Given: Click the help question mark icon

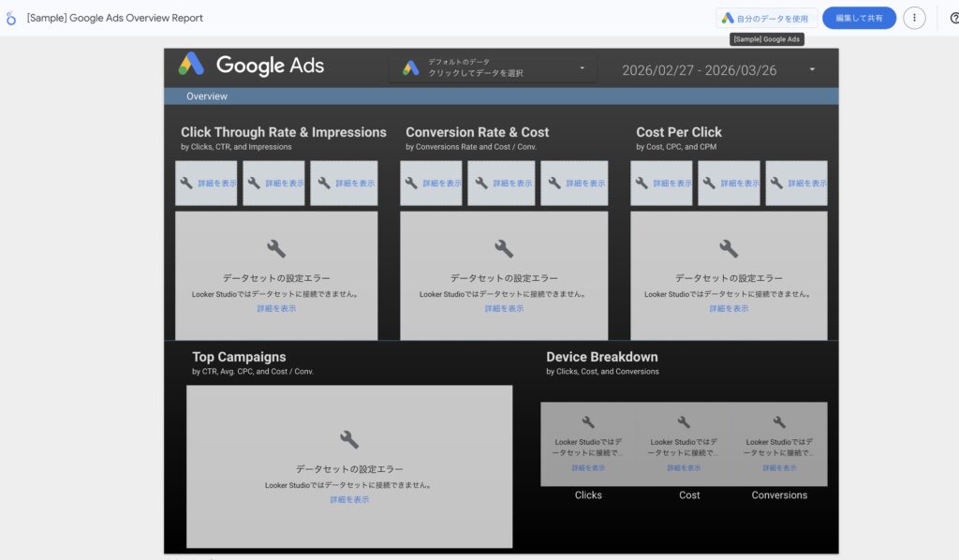Looking at the screenshot, I should (953, 18).
